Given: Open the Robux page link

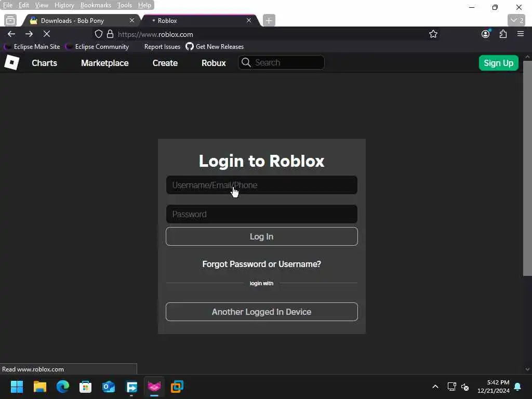Looking at the screenshot, I should click(214, 63).
